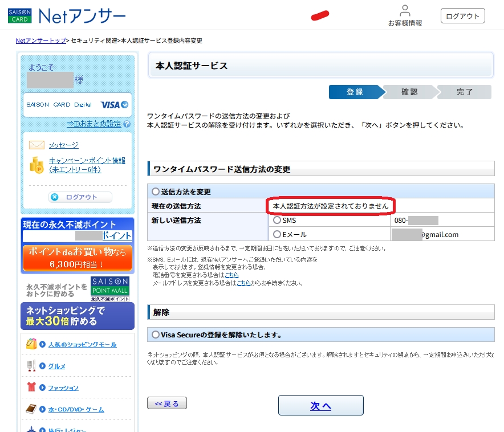Choose Eメール as new sending method
Screen dimensions: 504x432
click(277, 234)
